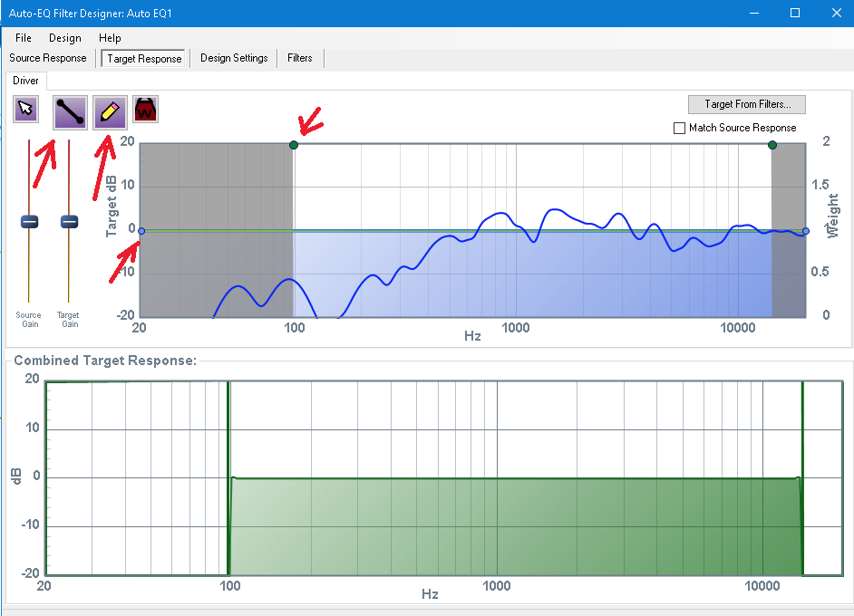
Task: Click the Target From Filters button
Action: click(747, 104)
